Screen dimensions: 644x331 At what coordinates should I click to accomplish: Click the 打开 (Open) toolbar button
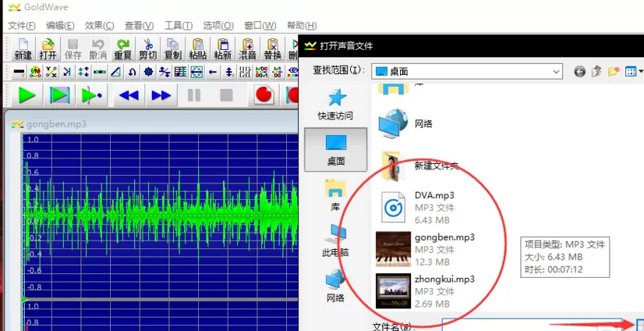coord(48,49)
